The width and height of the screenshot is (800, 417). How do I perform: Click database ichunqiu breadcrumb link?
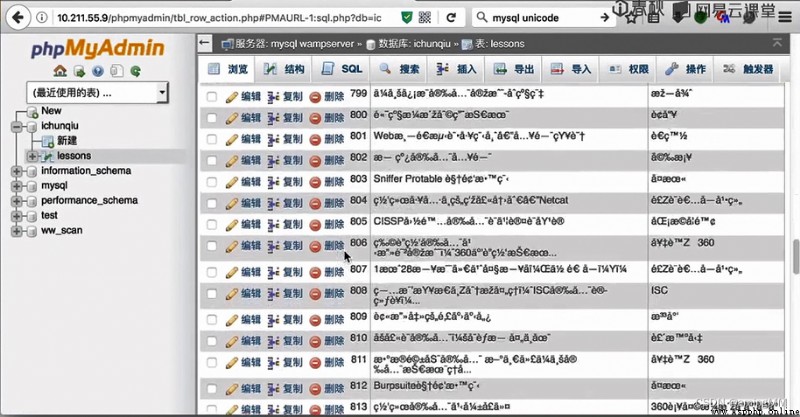point(414,44)
